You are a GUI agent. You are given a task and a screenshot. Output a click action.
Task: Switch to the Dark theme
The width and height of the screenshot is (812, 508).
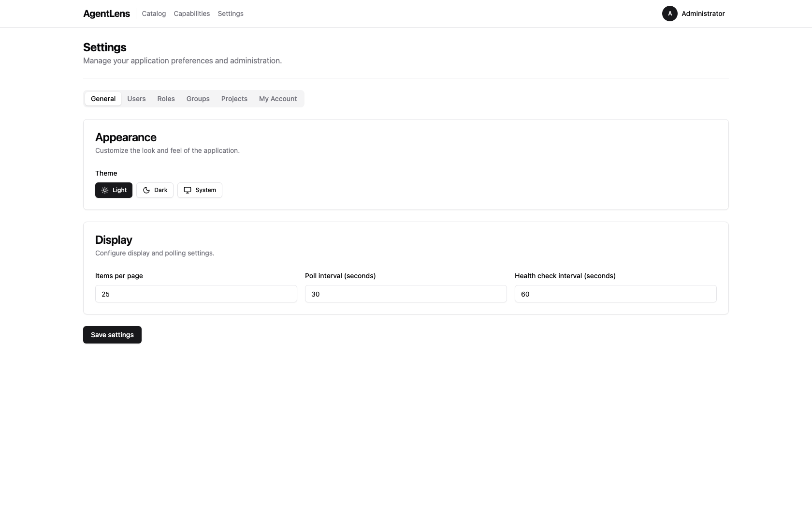click(155, 190)
